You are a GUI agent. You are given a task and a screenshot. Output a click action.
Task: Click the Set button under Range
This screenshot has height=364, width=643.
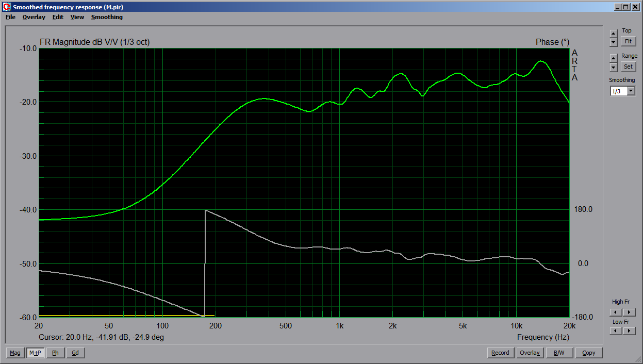pyautogui.click(x=628, y=67)
